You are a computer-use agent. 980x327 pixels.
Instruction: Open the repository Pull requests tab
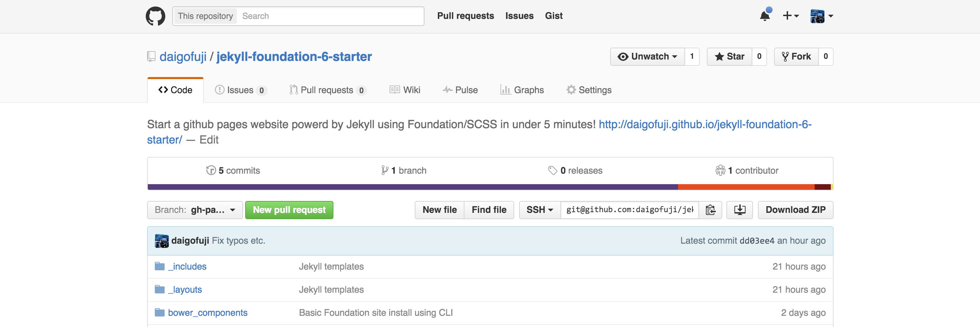(327, 90)
